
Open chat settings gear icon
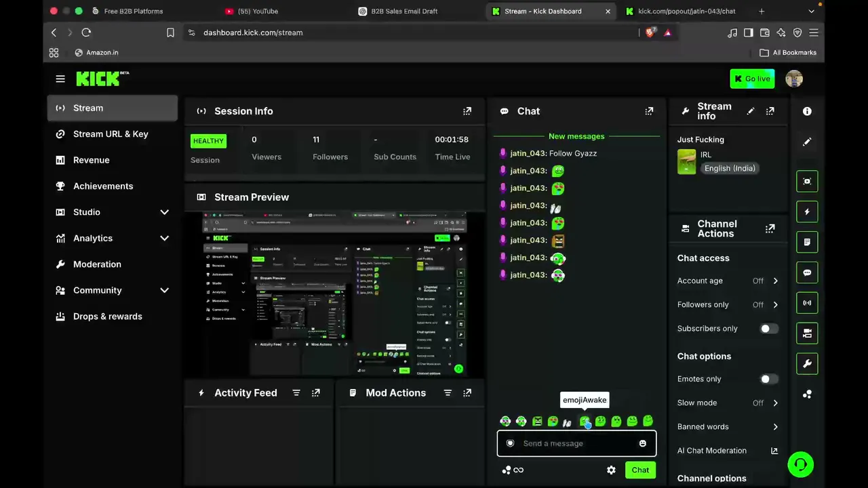tap(611, 470)
